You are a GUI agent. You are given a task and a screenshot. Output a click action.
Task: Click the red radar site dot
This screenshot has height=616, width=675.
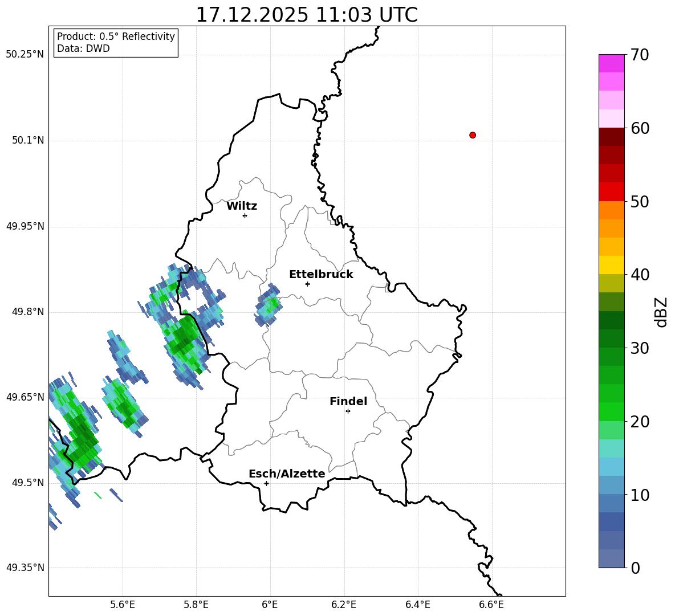click(x=473, y=135)
